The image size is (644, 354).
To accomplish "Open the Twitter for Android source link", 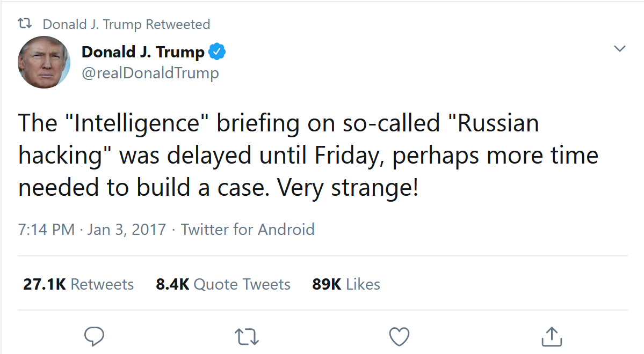I will pos(248,230).
